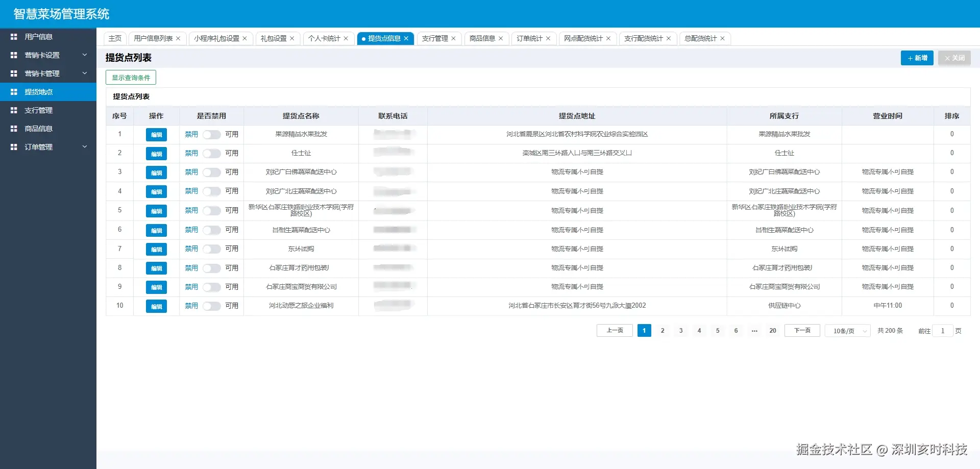Show more pages via ellipsis
The height and width of the screenshot is (469, 980).
tap(754, 331)
